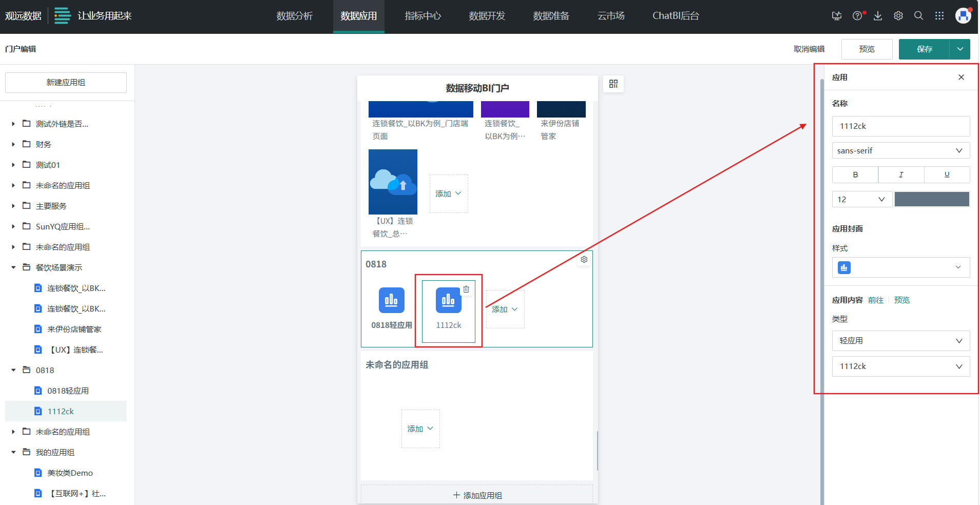The width and height of the screenshot is (980, 505).
Task: Open the sans-serif font dropdown
Action: point(900,150)
